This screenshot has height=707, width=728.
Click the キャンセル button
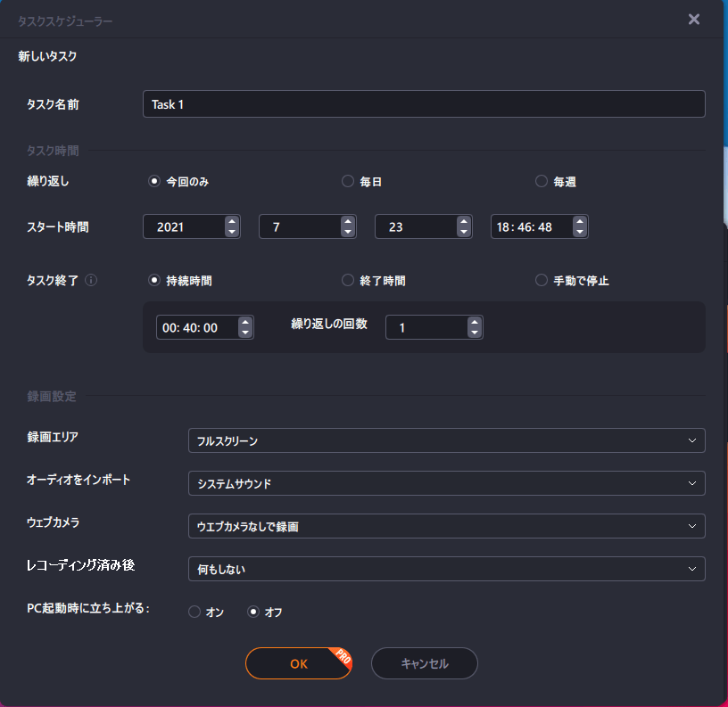424,663
